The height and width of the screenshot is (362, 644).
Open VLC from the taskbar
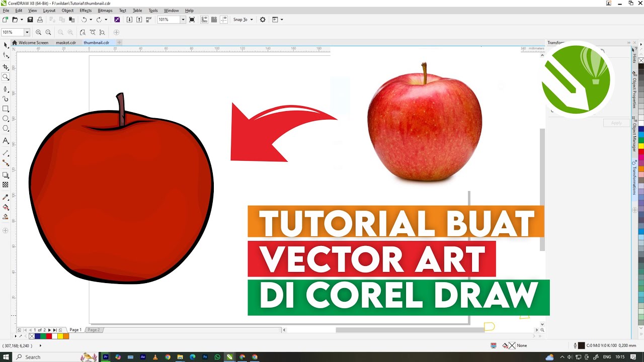155,357
